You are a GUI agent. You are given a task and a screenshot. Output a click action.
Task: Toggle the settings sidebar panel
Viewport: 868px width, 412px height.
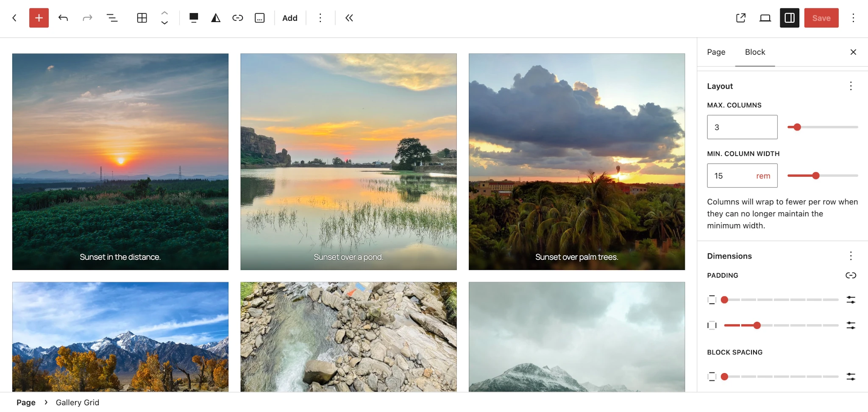(790, 18)
